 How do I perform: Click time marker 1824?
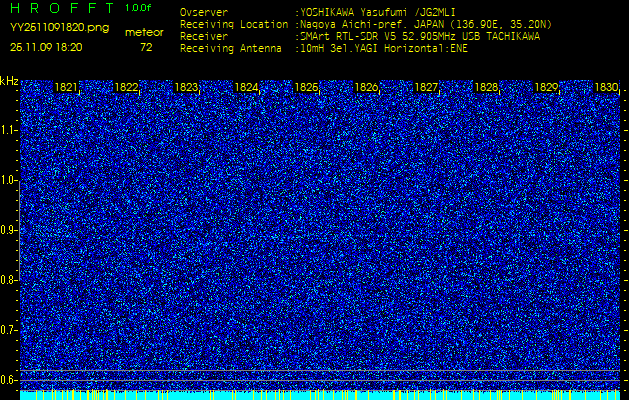click(246, 87)
